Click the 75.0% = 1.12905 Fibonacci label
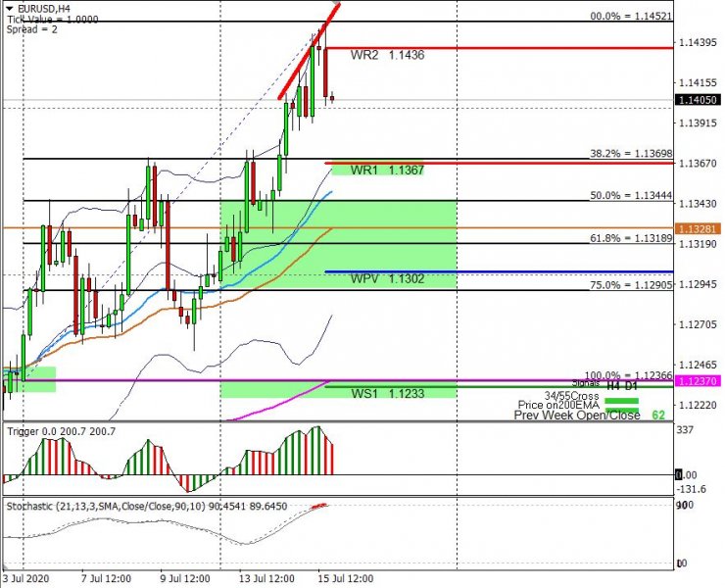 click(630, 285)
